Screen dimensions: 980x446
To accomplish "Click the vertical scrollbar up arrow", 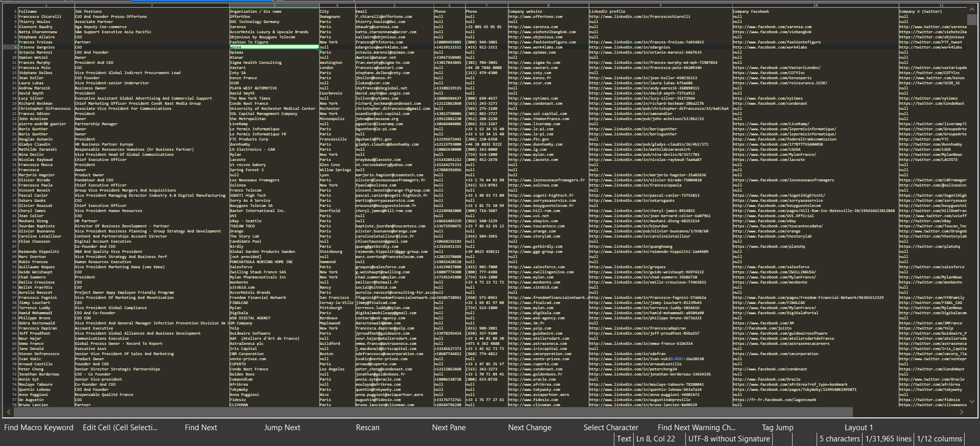I will pyautogui.click(x=972, y=10).
